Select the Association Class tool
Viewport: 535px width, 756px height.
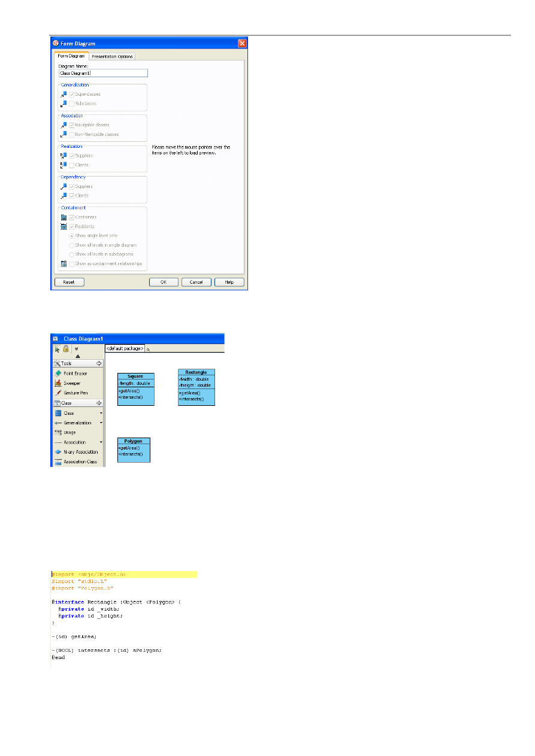coord(80,462)
